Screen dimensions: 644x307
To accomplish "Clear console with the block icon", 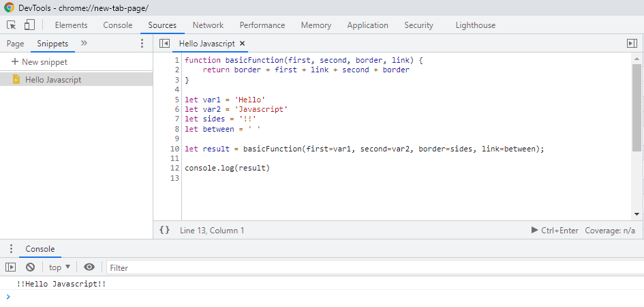I will point(30,267).
